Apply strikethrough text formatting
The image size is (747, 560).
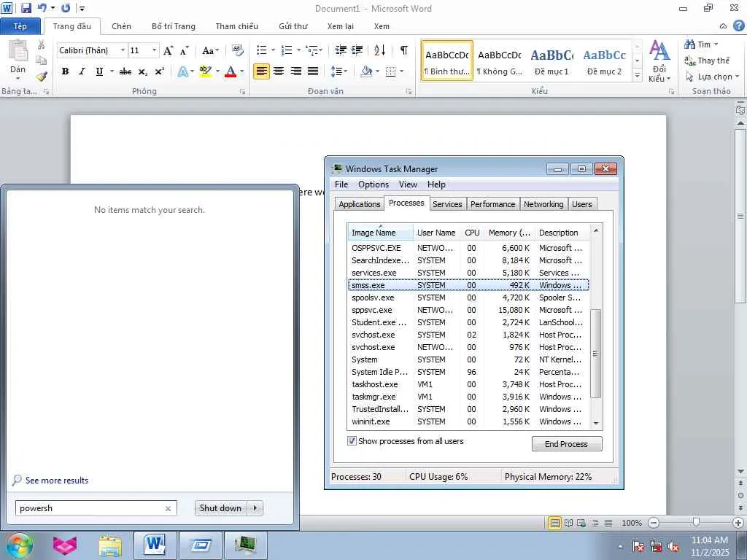[125, 71]
